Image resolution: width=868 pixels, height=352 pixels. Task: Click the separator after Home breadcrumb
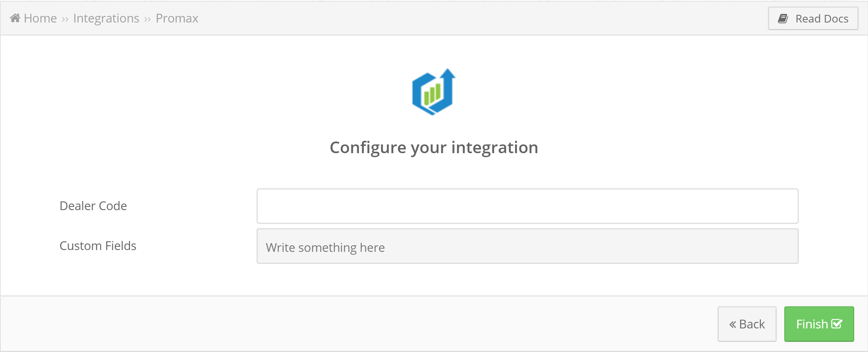(65, 19)
